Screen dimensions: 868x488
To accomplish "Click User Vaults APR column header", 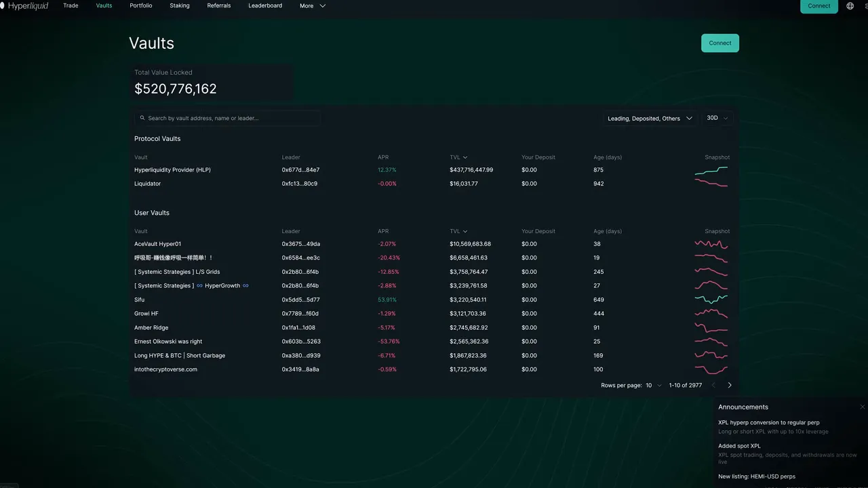I will click(x=383, y=231).
